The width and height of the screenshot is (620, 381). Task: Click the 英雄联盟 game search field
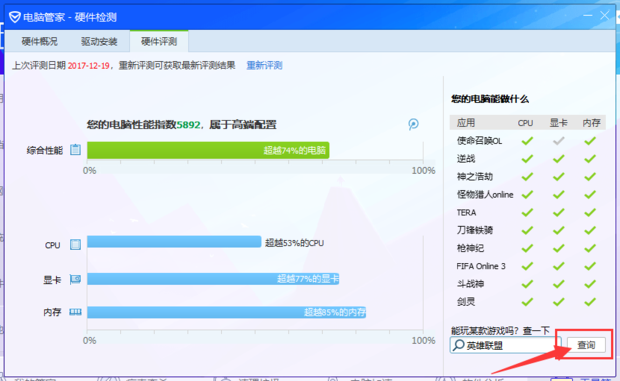click(505, 345)
